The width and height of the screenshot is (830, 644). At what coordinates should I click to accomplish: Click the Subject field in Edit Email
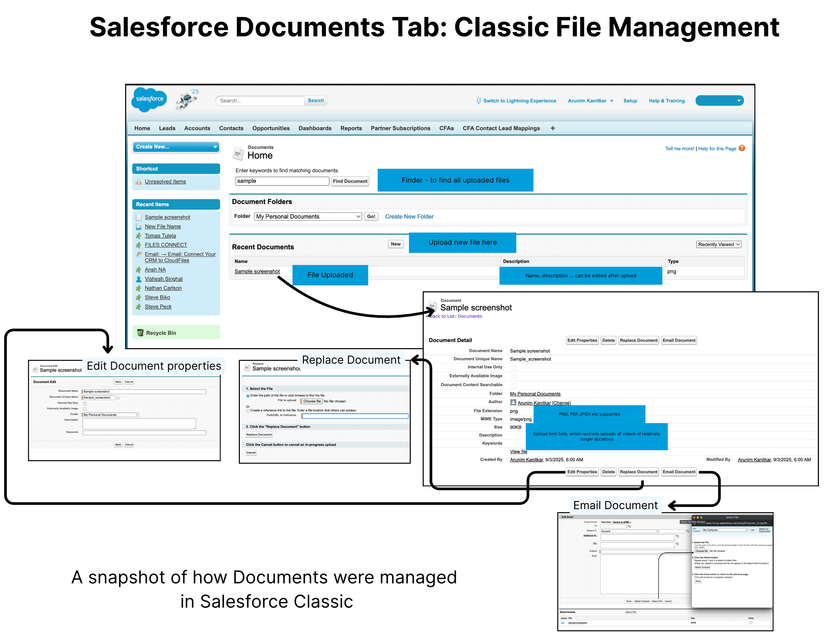pos(644,552)
